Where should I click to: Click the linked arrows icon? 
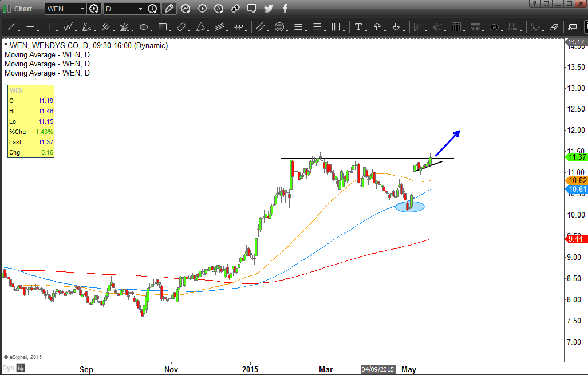coord(235,8)
